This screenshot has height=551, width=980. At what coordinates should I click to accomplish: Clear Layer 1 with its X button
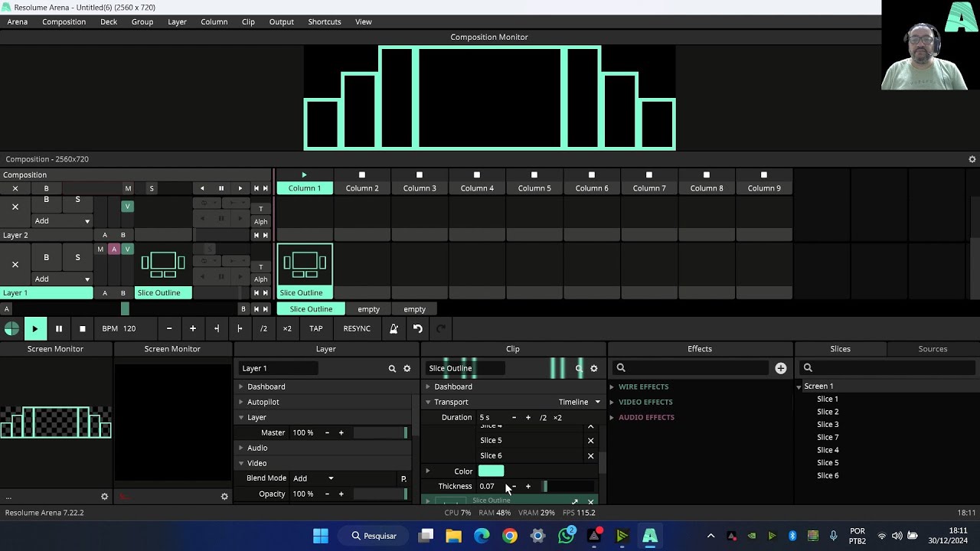[15, 264]
